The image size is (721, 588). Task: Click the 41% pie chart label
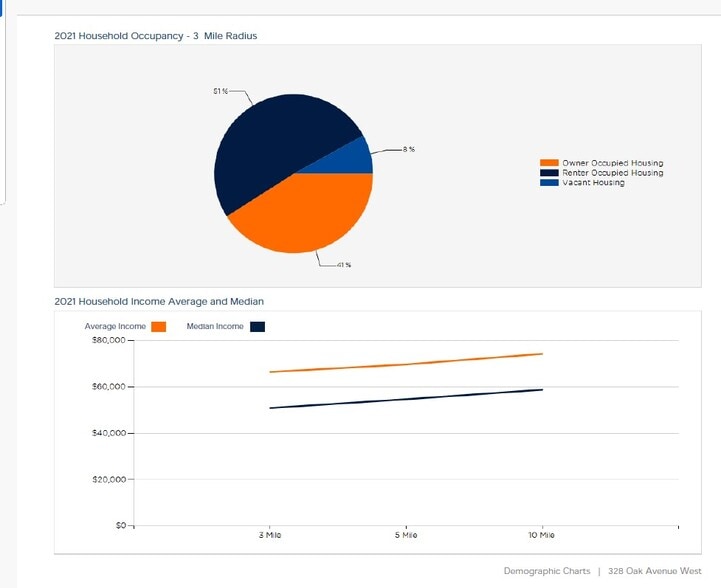pos(343,265)
